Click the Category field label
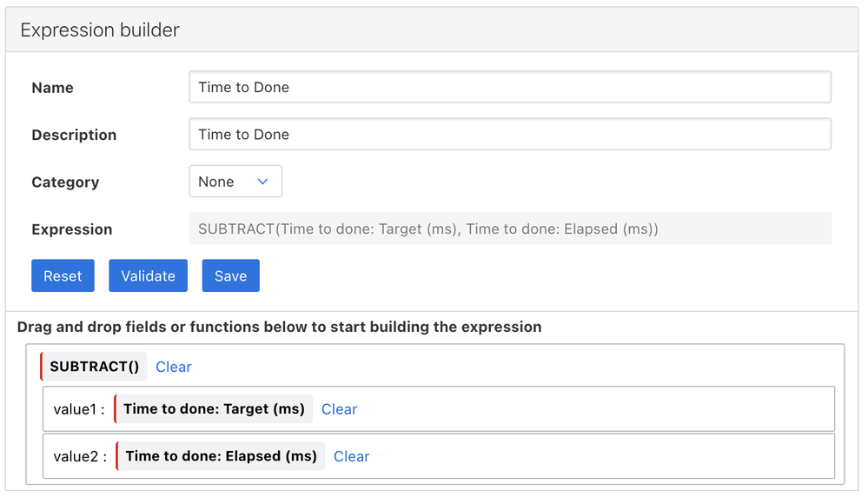 point(65,182)
